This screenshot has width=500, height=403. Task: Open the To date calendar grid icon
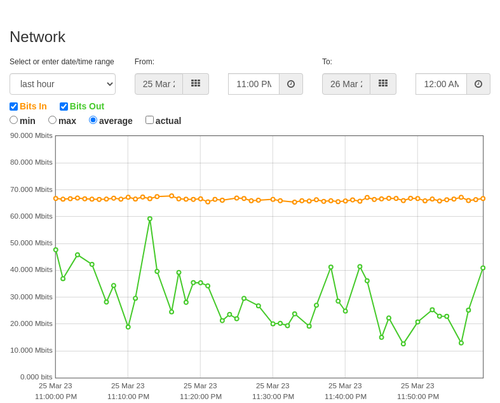point(383,84)
